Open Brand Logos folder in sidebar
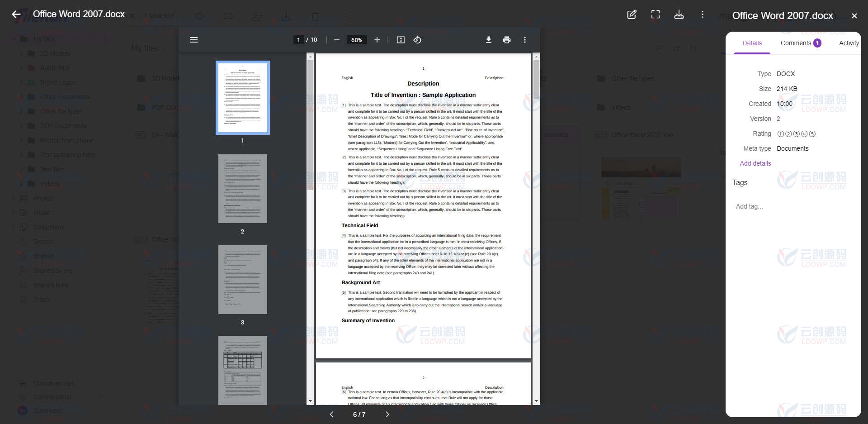 (58, 82)
